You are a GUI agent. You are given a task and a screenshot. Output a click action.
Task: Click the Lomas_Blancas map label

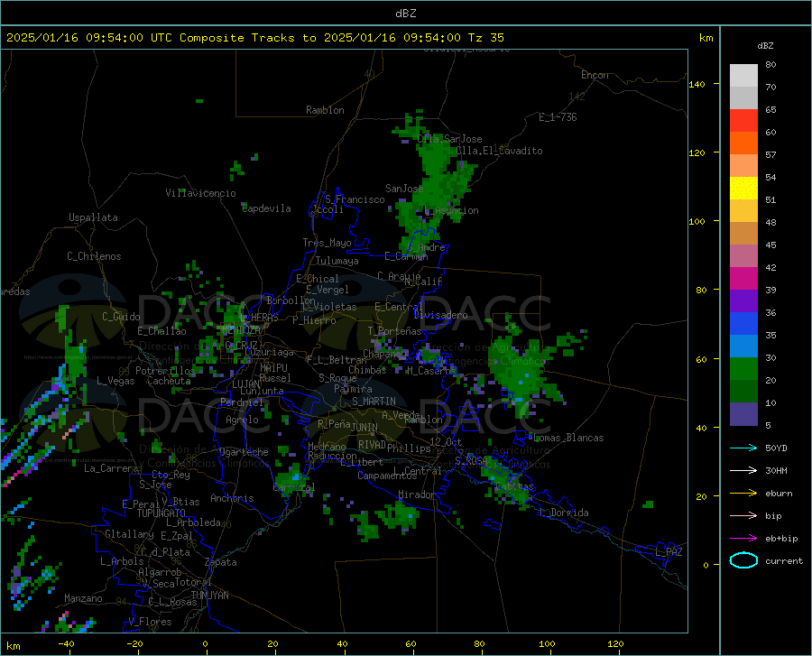(x=568, y=438)
